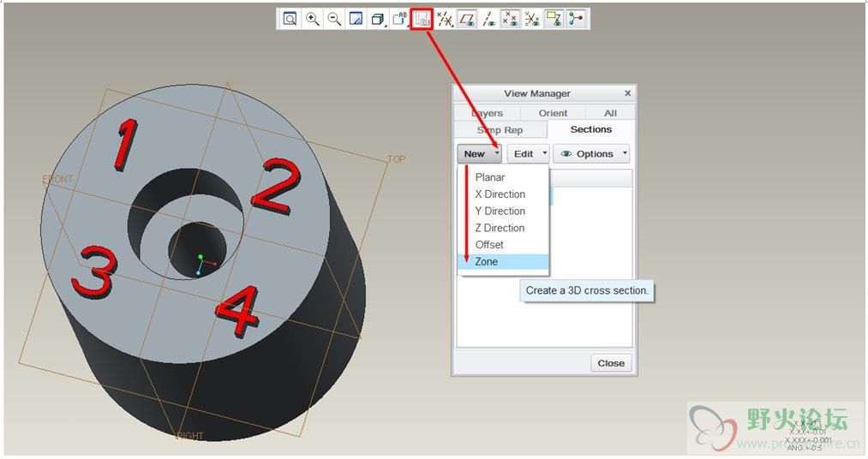This screenshot has height=459, width=868.
Task: Switch to the Layers tab
Action: [488, 113]
